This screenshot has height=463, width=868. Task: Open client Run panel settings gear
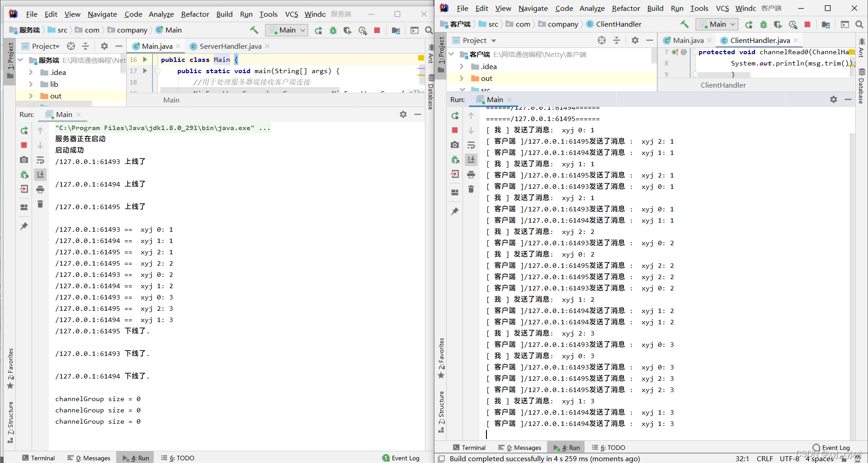click(x=834, y=99)
